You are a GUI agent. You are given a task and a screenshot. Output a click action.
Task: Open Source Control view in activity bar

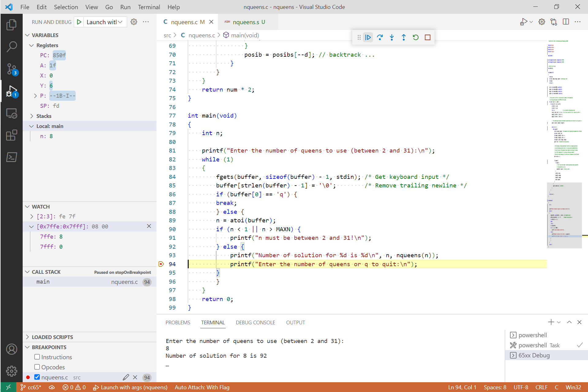tap(12, 69)
